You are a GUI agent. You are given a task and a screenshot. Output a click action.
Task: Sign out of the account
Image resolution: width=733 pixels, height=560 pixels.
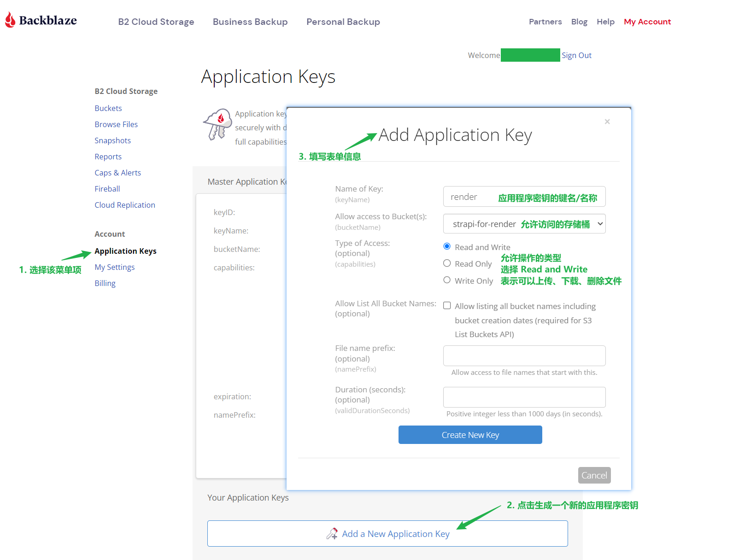click(576, 55)
